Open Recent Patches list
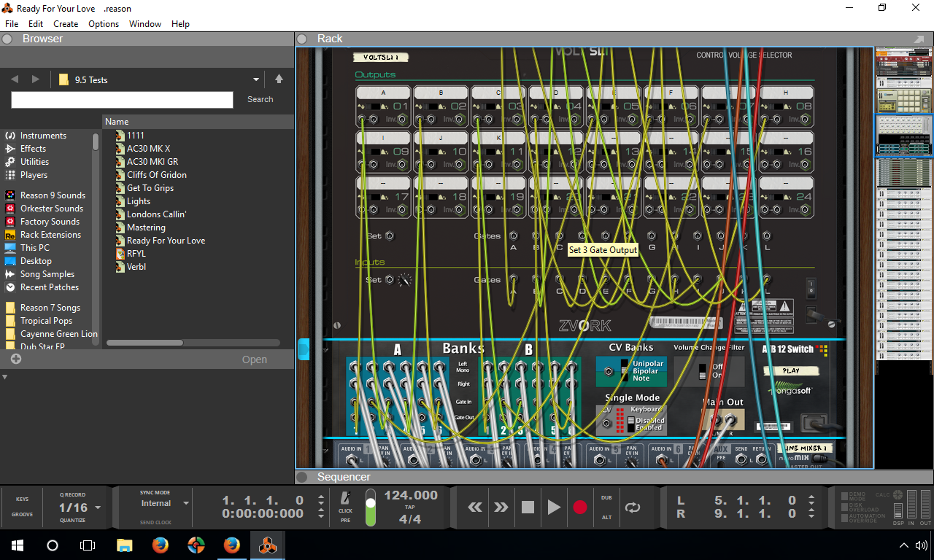Image resolution: width=934 pixels, height=560 pixels. coord(42,287)
